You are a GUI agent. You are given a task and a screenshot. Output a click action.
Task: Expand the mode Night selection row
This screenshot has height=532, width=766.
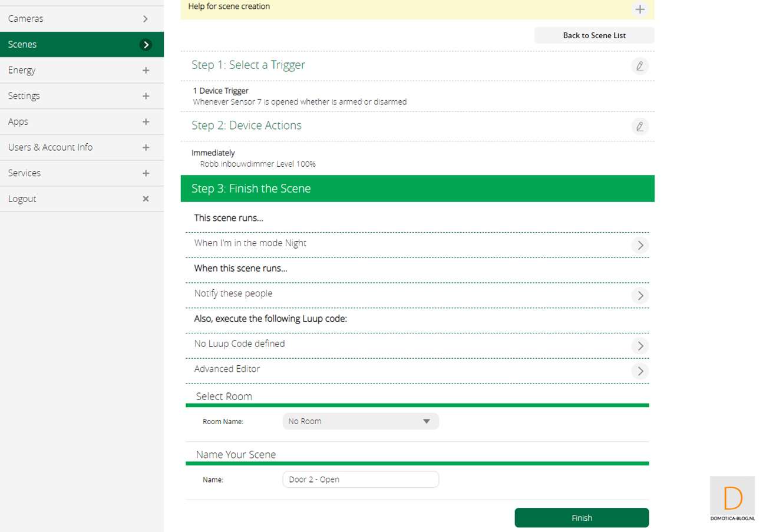pos(640,244)
